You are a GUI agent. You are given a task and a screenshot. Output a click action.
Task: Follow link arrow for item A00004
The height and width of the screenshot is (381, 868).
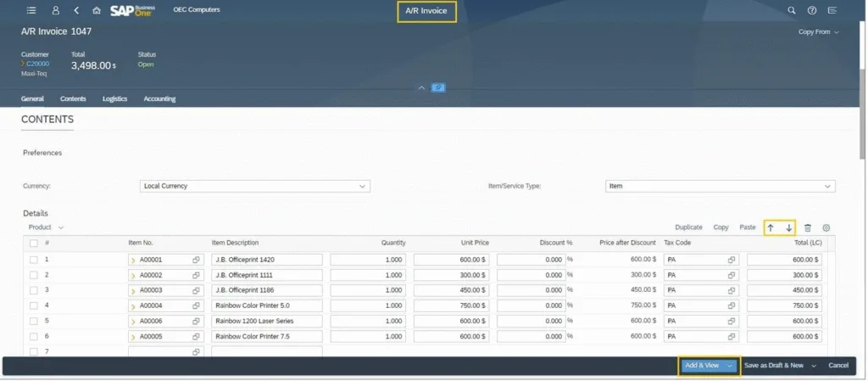[x=133, y=305]
